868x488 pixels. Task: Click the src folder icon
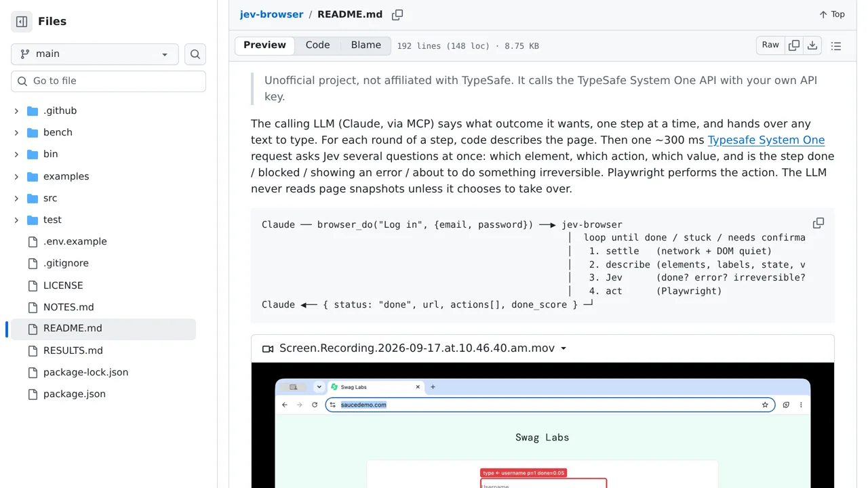click(33, 198)
